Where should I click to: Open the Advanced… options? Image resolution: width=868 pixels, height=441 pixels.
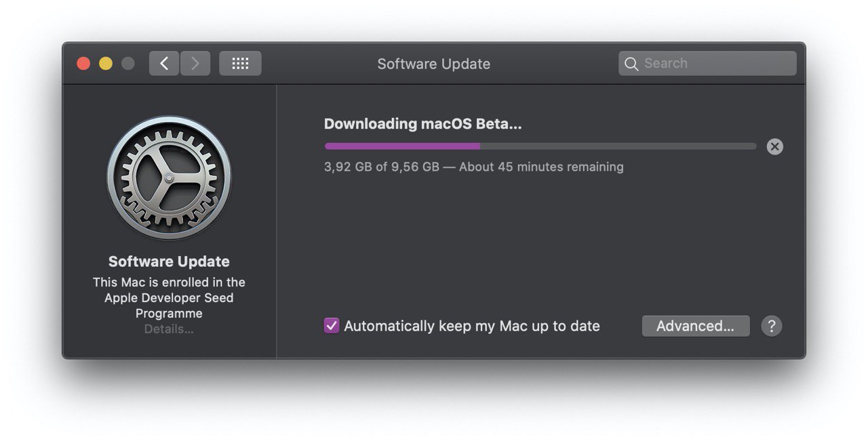pyautogui.click(x=695, y=326)
